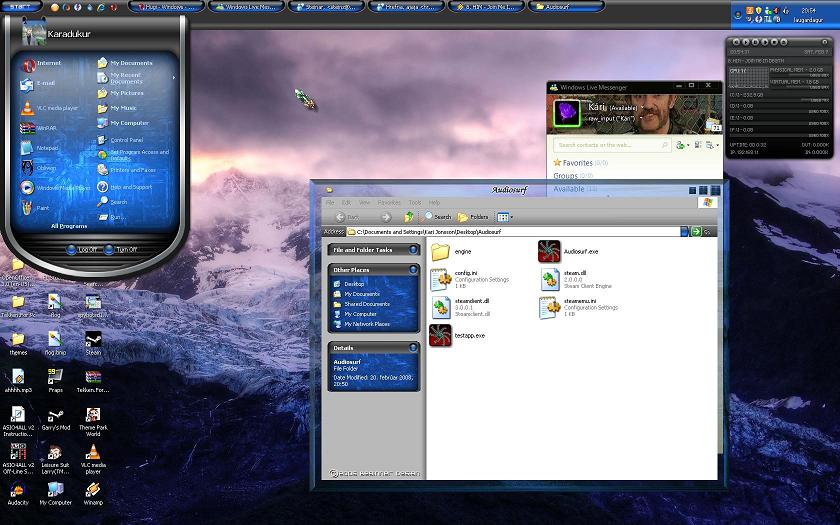The image size is (840, 525).
Task: Open Edit menu in Explorer
Action: click(x=347, y=203)
